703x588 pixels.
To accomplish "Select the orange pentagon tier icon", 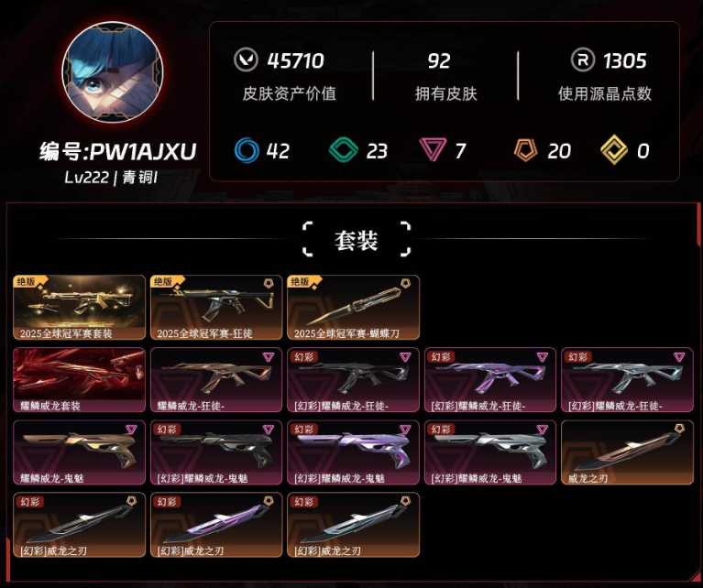I will 525,150.
